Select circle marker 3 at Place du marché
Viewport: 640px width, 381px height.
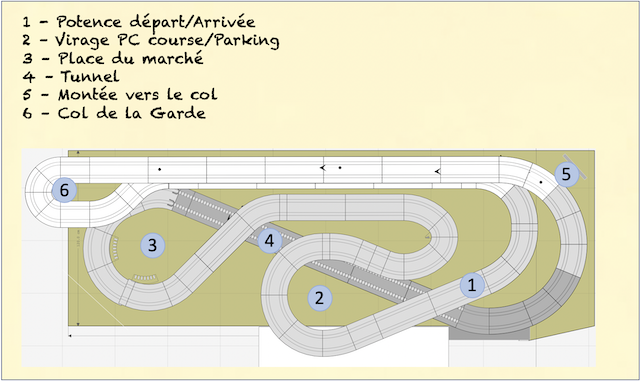pyautogui.click(x=152, y=245)
